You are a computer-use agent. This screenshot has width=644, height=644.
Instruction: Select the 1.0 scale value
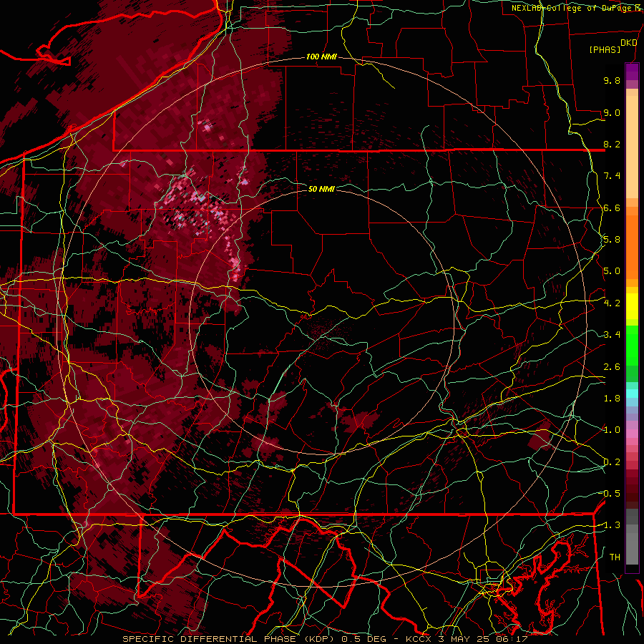tap(612, 430)
